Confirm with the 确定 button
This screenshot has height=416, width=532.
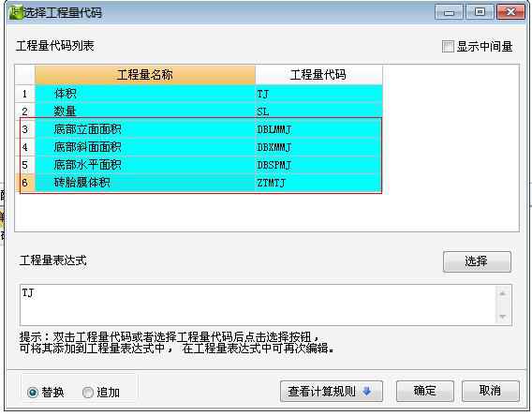[x=425, y=391]
